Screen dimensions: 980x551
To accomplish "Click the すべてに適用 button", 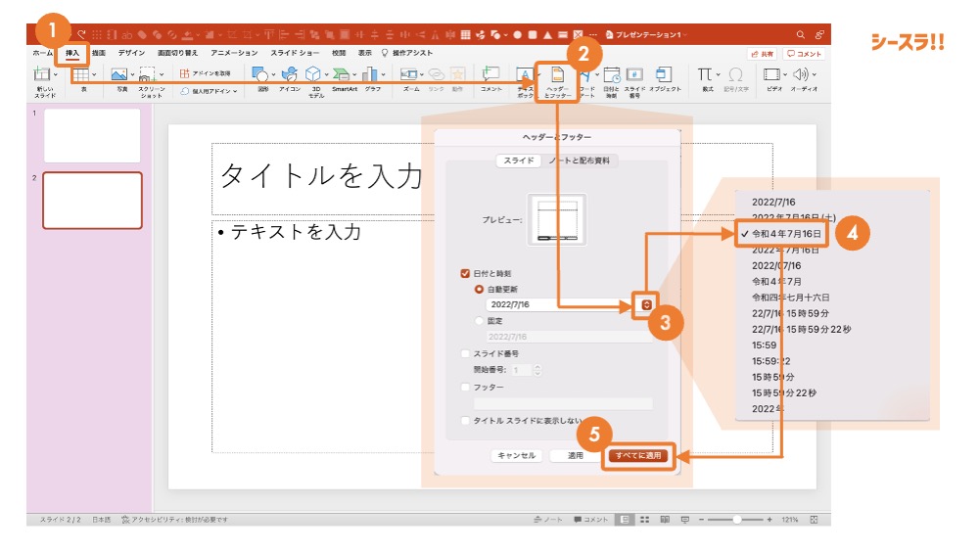I will [x=638, y=455].
